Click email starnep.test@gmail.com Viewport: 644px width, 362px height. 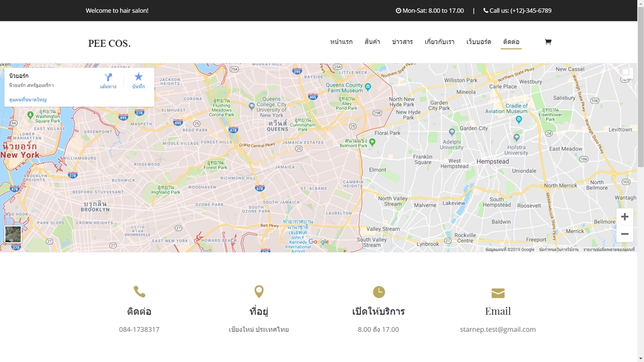tap(498, 329)
